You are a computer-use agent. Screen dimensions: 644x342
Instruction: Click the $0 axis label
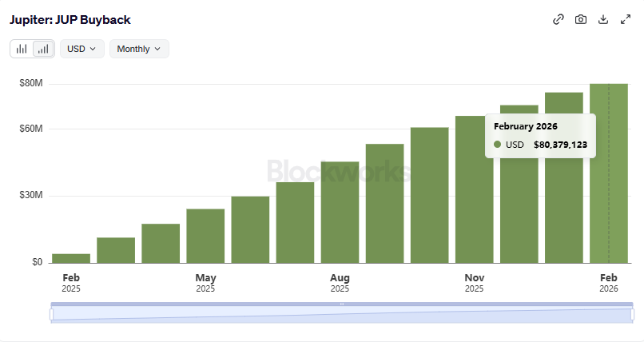[37, 262]
